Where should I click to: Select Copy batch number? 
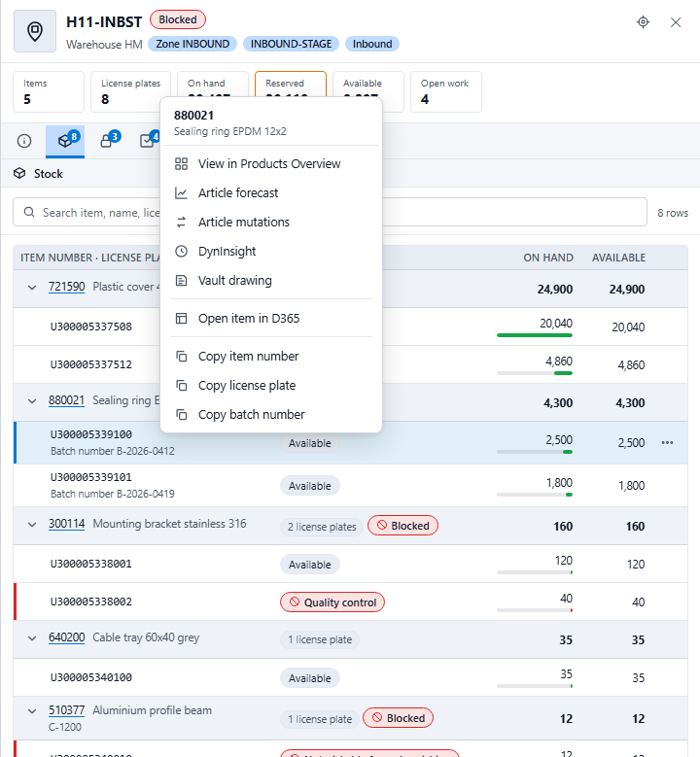tap(271, 414)
